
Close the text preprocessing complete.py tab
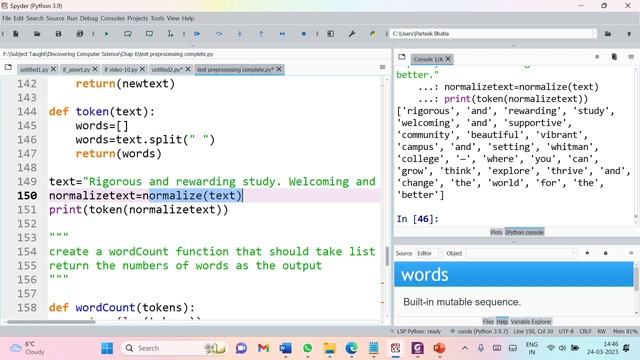(x=279, y=69)
